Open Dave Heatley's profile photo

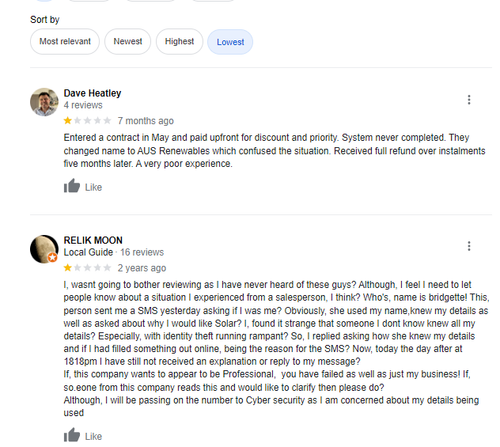tap(44, 102)
